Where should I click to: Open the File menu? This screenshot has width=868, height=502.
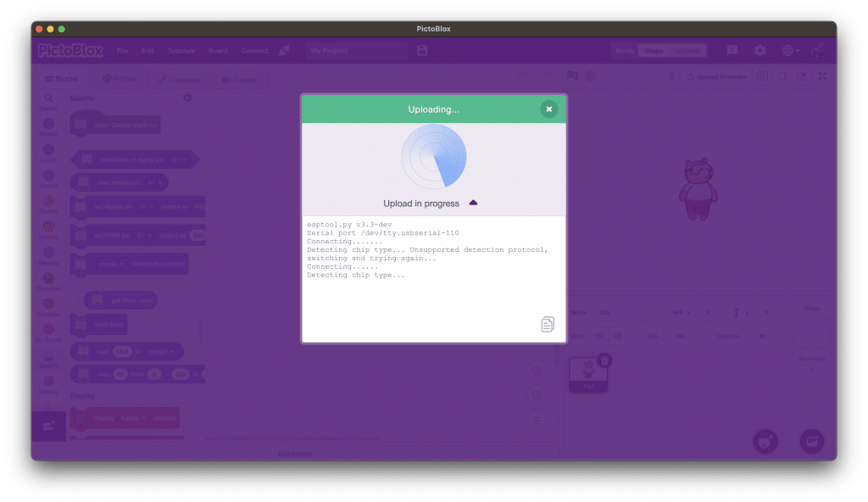122,50
